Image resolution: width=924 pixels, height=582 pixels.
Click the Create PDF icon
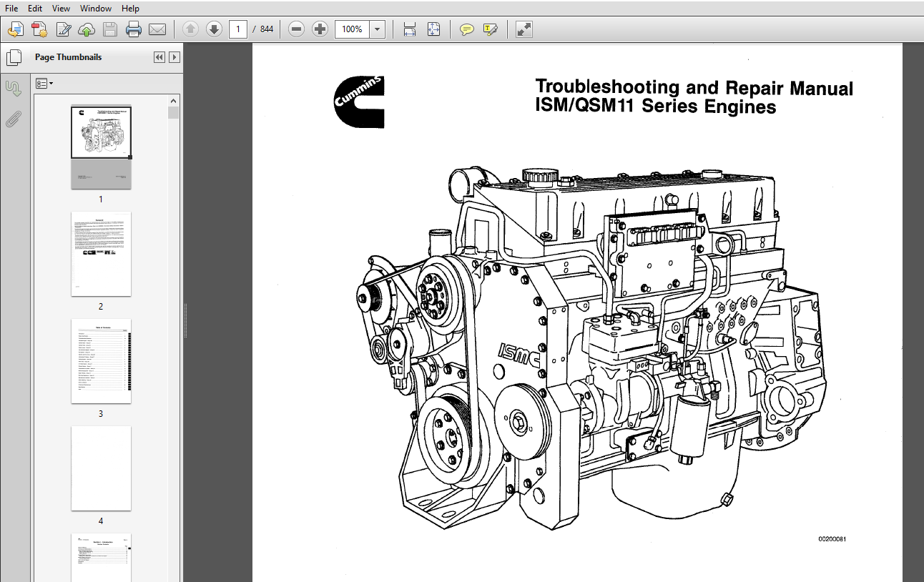point(39,29)
